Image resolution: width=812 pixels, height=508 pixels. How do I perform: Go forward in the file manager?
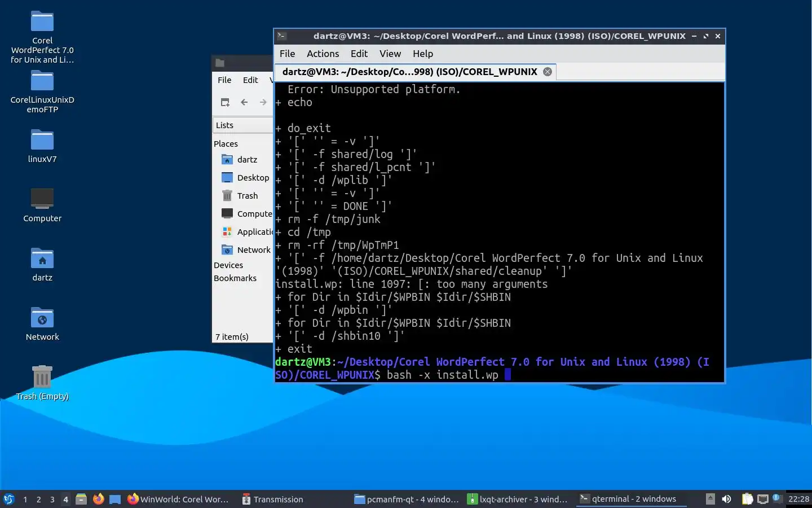pos(263,102)
